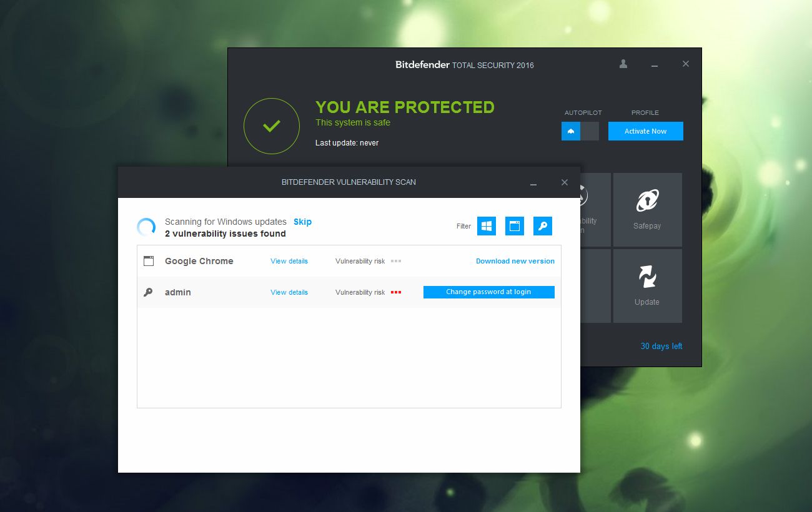This screenshot has height=512, width=812.
Task: Click 'Scanning for Windows updates' status text
Action: 225,222
